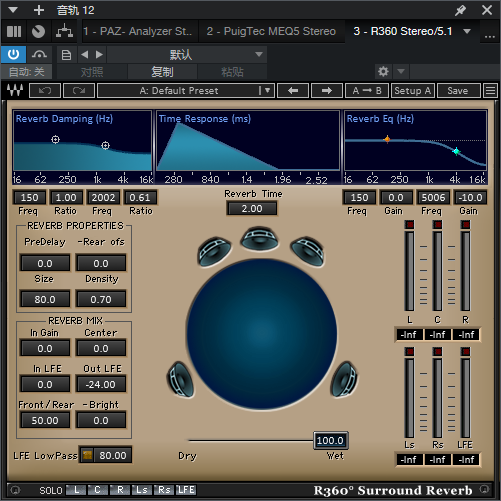Click the right front speaker icon
The image size is (501, 501).
tap(308, 251)
